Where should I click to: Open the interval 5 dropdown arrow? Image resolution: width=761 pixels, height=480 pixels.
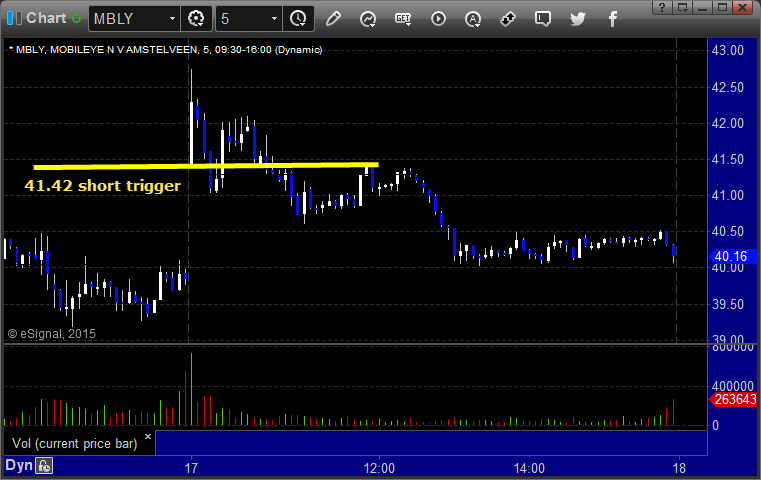pyautogui.click(x=274, y=18)
